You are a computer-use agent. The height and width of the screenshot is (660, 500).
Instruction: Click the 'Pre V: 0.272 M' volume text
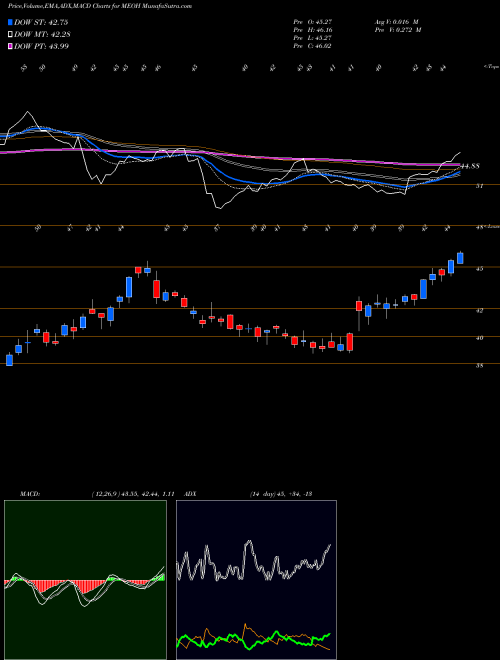pos(398,30)
